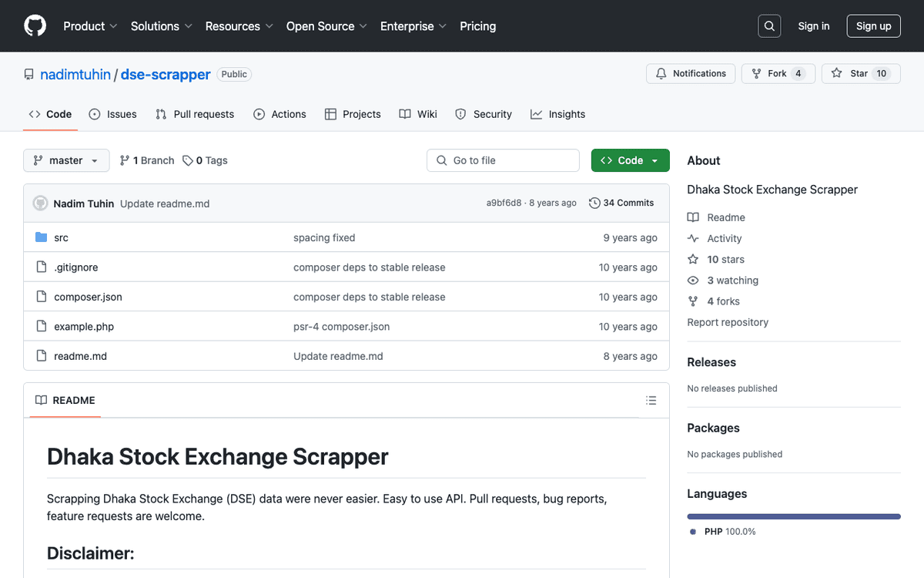This screenshot has height=578, width=924.
Task: Open the composer.json file
Action: 88,297
